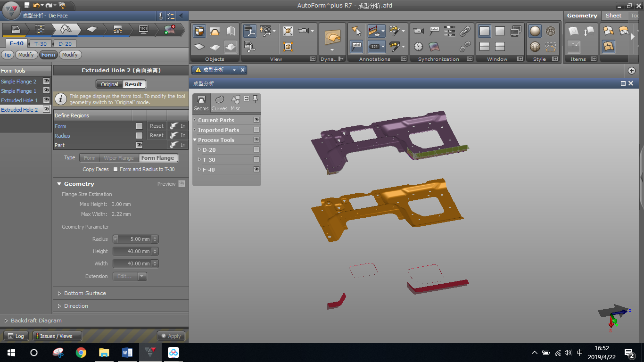Click the shaded sphere style icon
Screen dimensions: 644x362
pos(535,32)
